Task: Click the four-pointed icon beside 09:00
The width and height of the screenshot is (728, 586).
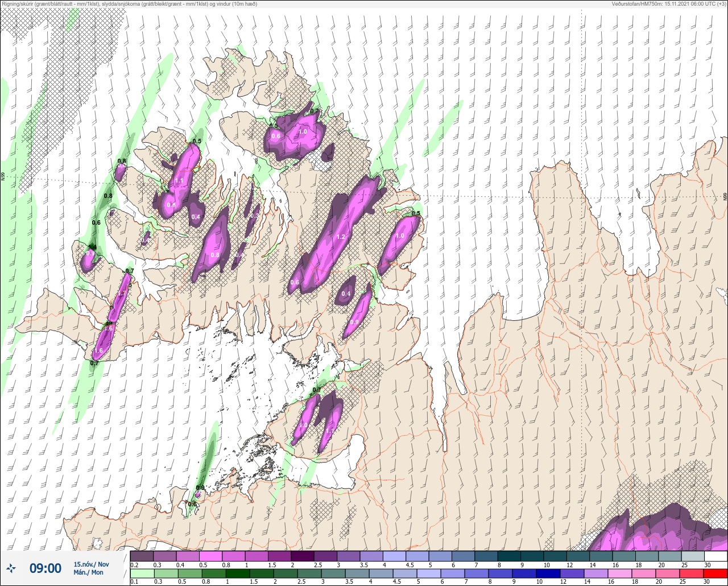Action: [11, 568]
